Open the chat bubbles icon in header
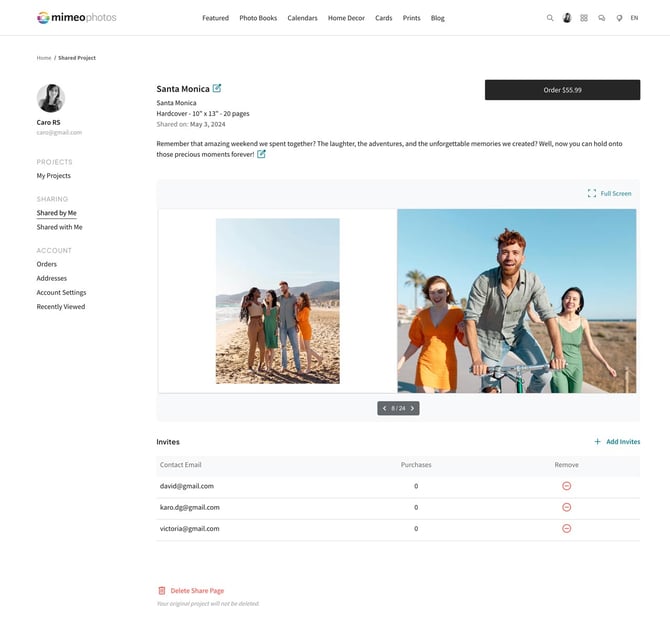Screen dimensions: 670x643 601,18
